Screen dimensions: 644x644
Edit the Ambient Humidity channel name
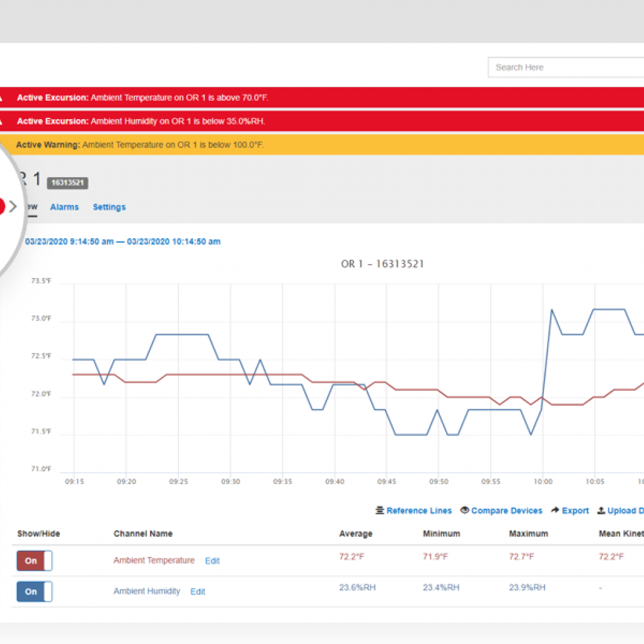[x=198, y=592]
